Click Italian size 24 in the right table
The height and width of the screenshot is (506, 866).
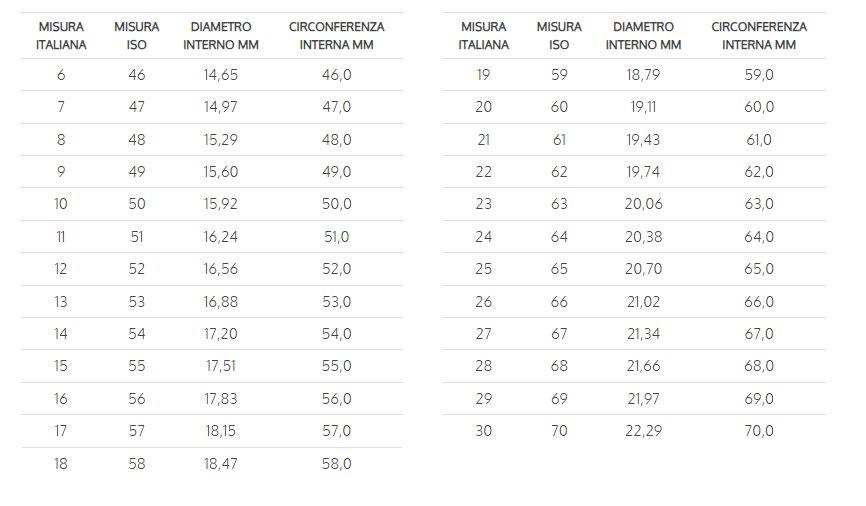(484, 237)
